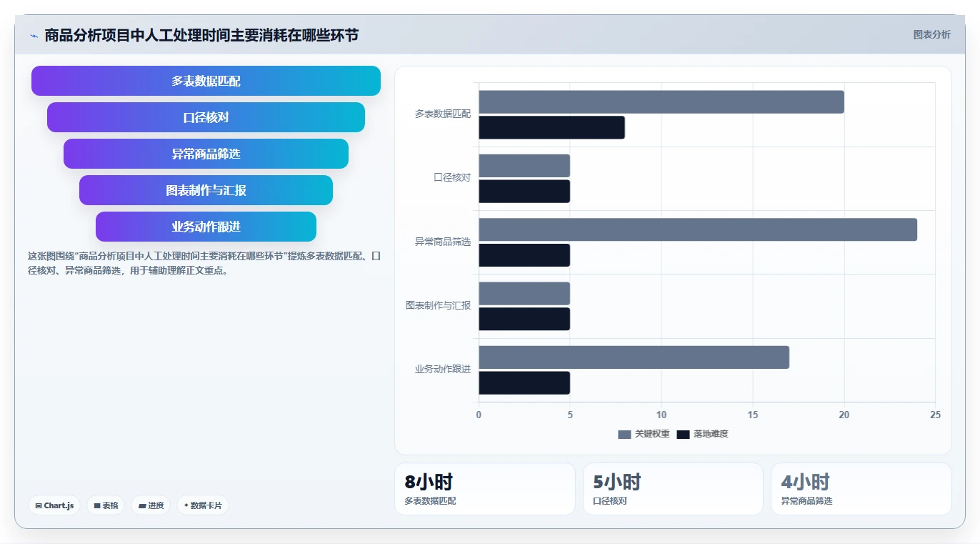Click the 数据卡片 tag chip
Viewport: 980px width, 544px height.
pos(203,505)
